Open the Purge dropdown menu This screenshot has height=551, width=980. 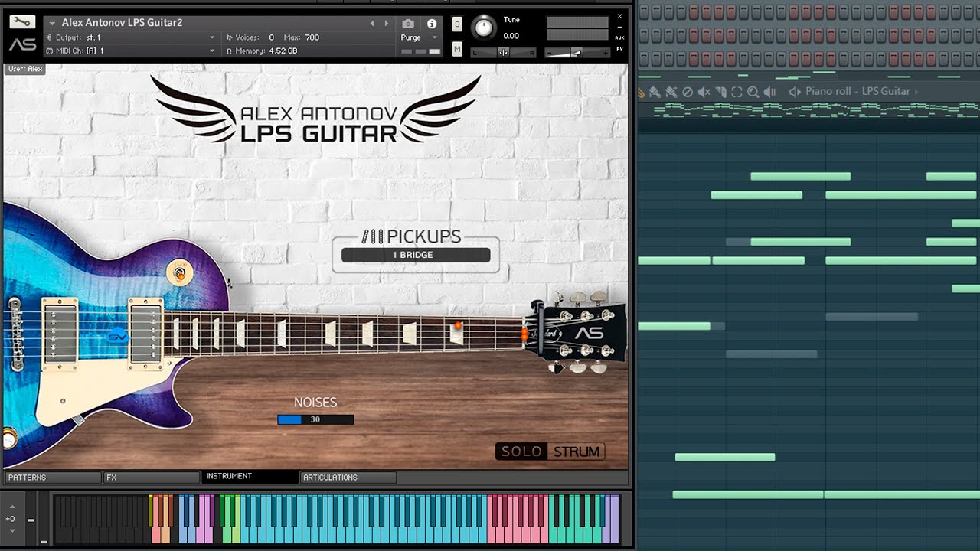pos(419,37)
